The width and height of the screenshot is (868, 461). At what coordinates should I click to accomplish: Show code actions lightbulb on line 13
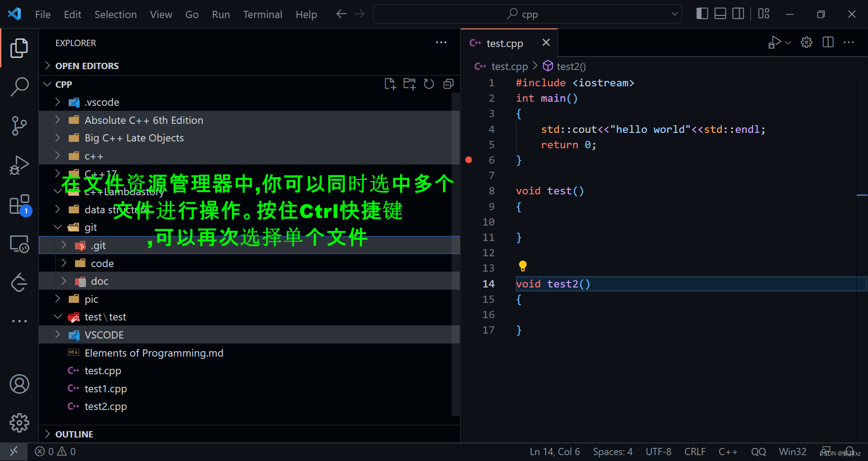523,266
